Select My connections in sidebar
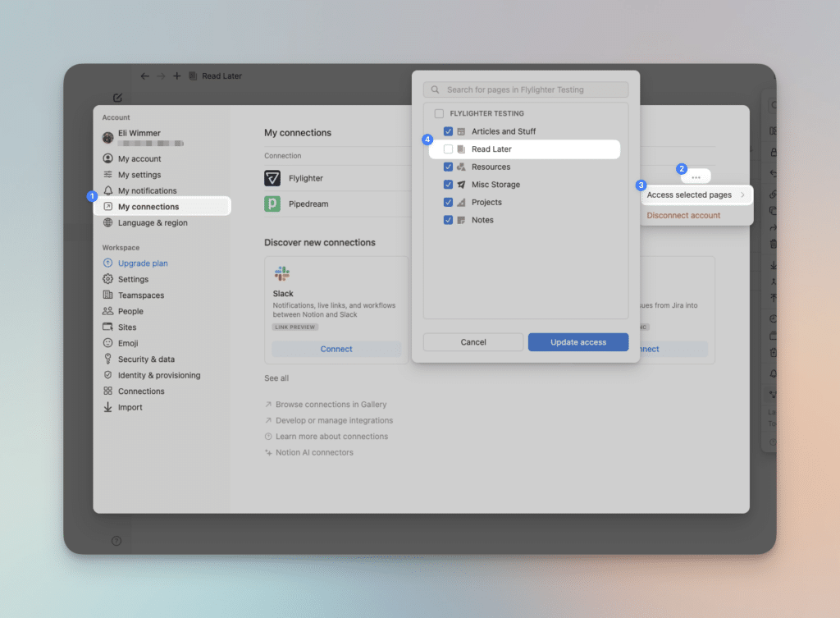This screenshot has width=840, height=618. (148, 207)
